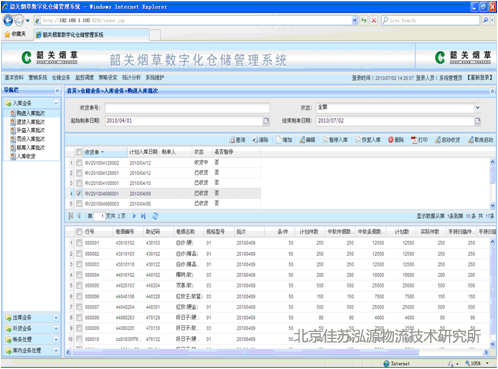Click the browser Stop (red X) button

pyautogui.click(x=374, y=21)
